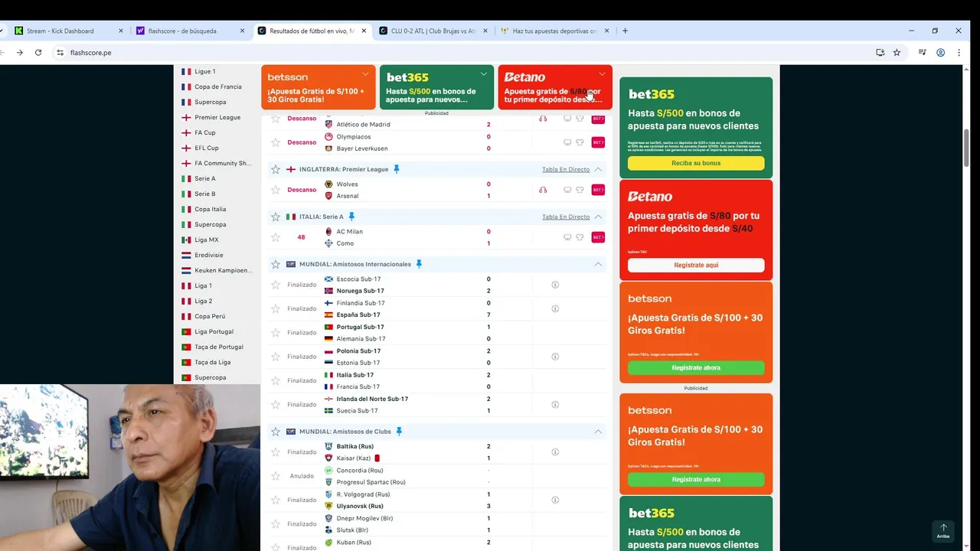Open the Premier League Tabla En Directo link

pos(566,169)
